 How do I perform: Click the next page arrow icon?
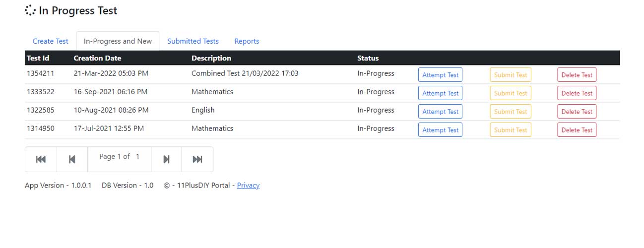[166, 159]
